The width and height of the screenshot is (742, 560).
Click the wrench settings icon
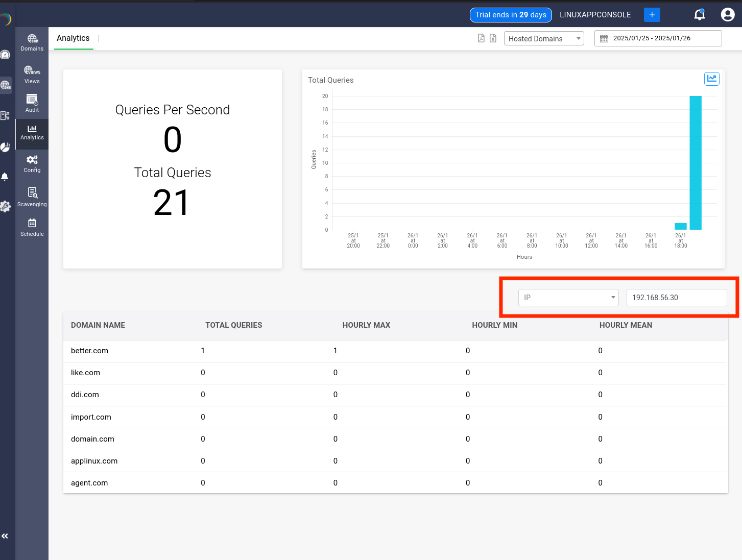5,206
